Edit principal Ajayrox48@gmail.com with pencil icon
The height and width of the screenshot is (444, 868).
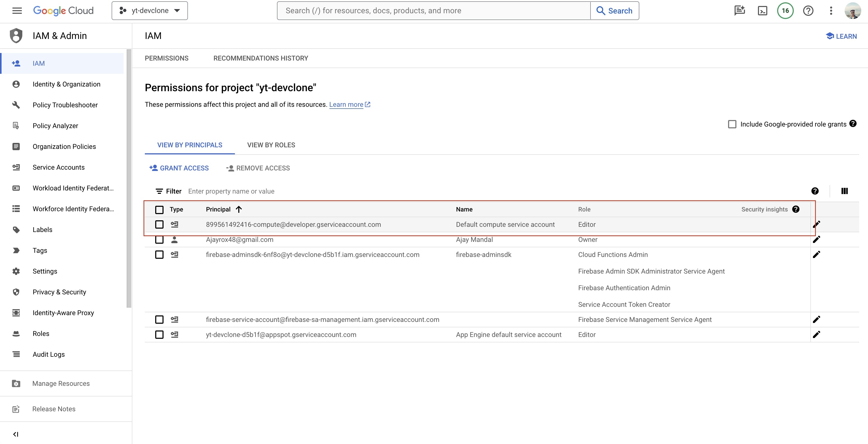coord(816,240)
